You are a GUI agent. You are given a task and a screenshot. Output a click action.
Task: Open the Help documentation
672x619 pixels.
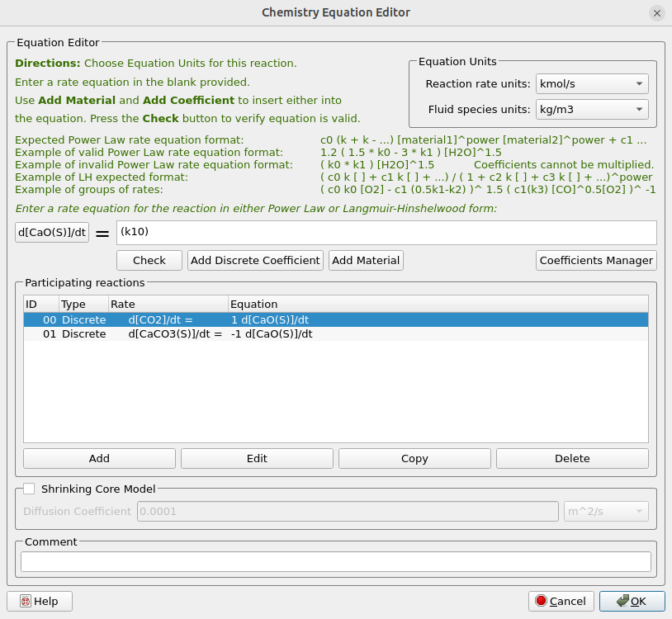click(x=40, y=601)
